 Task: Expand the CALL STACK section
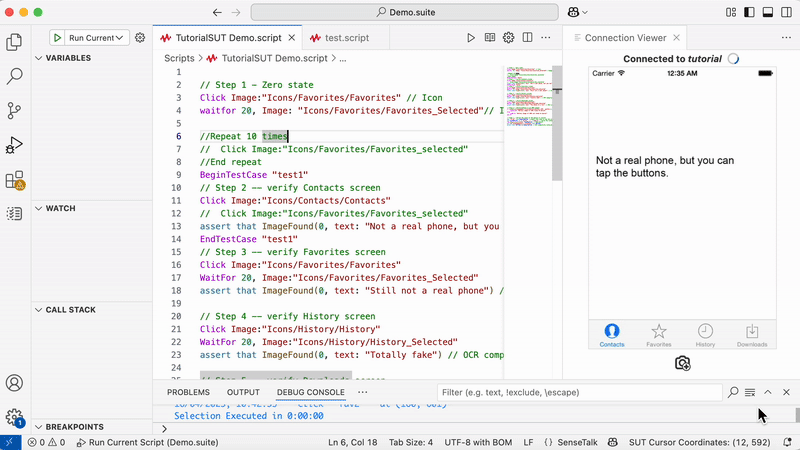(70, 310)
